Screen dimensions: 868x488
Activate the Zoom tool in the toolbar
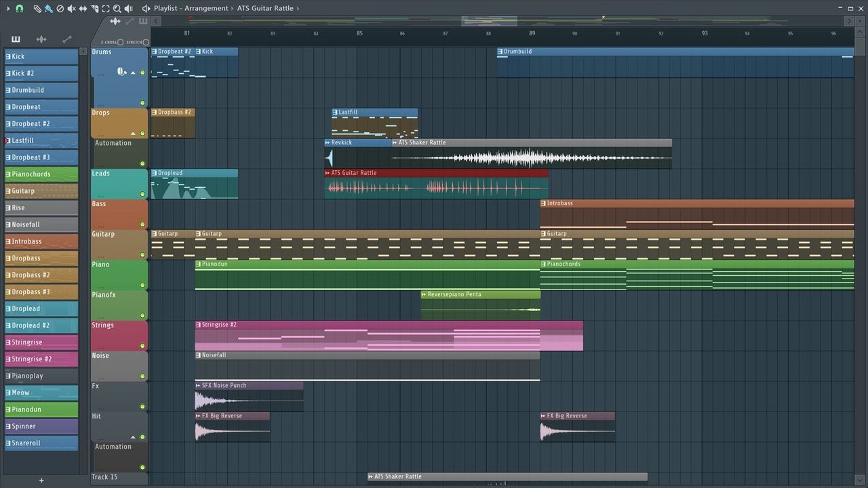[117, 8]
